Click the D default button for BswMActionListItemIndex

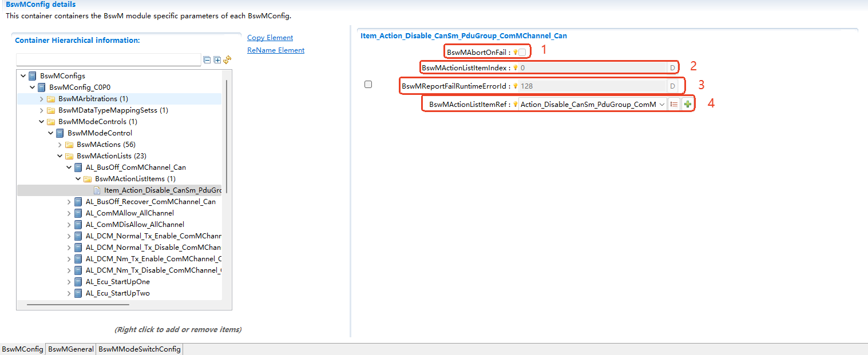(x=673, y=67)
